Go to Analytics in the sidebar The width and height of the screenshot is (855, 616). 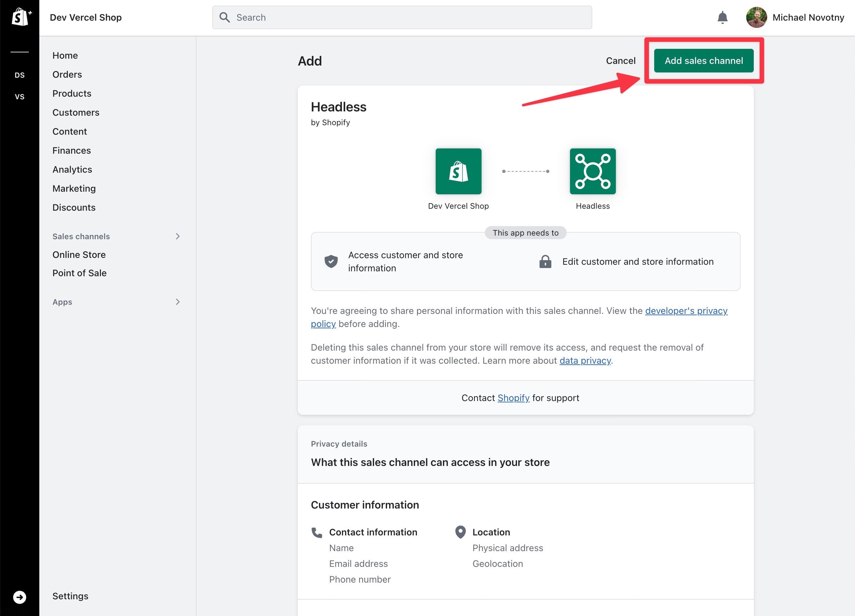72,169
